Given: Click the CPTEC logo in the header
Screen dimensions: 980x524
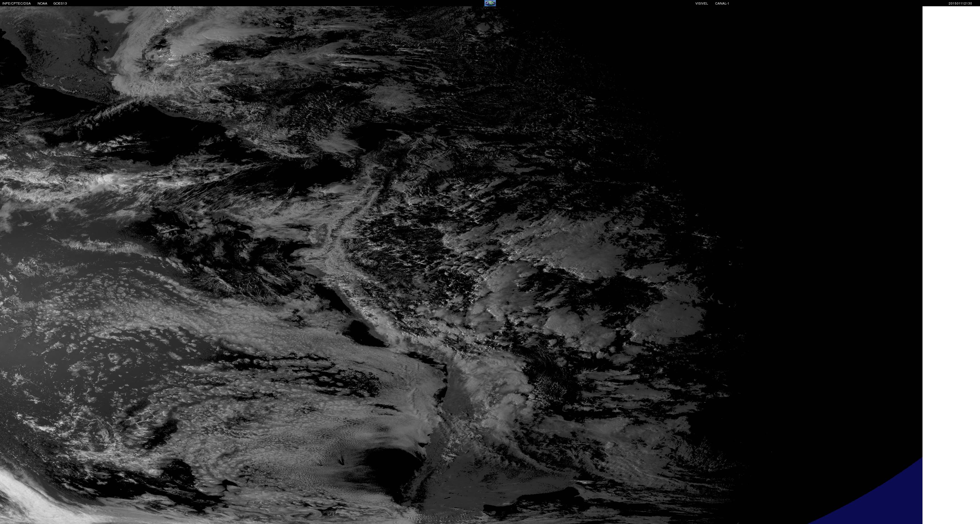Looking at the screenshot, I should point(490,3).
